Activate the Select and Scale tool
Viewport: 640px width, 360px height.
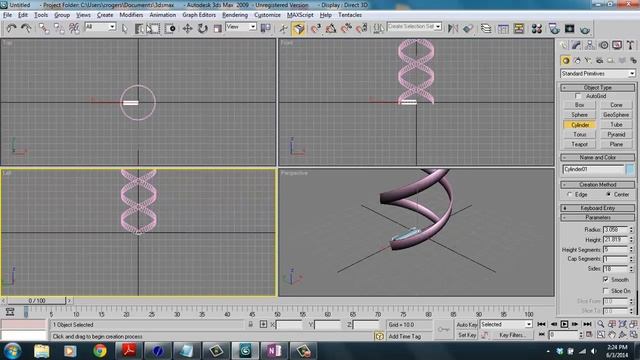point(218,28)
